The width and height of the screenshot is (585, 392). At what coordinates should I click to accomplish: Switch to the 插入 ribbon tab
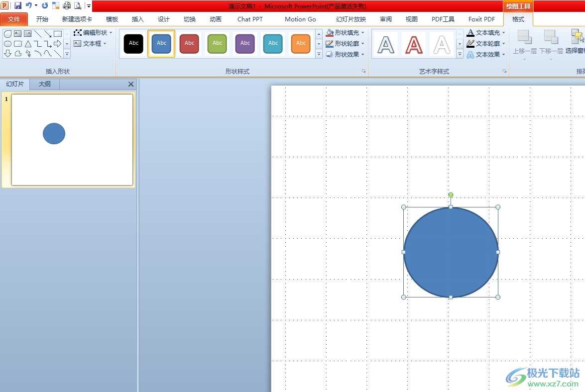pos(138,19)
